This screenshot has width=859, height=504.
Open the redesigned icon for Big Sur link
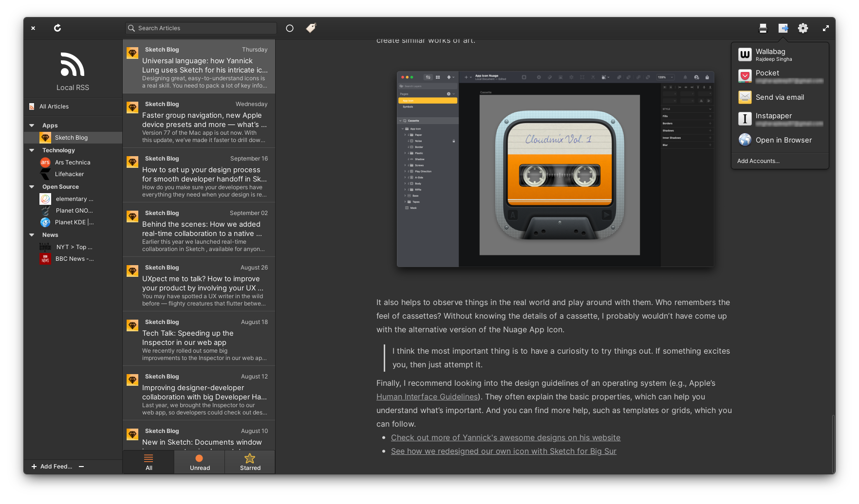[504, 451]
